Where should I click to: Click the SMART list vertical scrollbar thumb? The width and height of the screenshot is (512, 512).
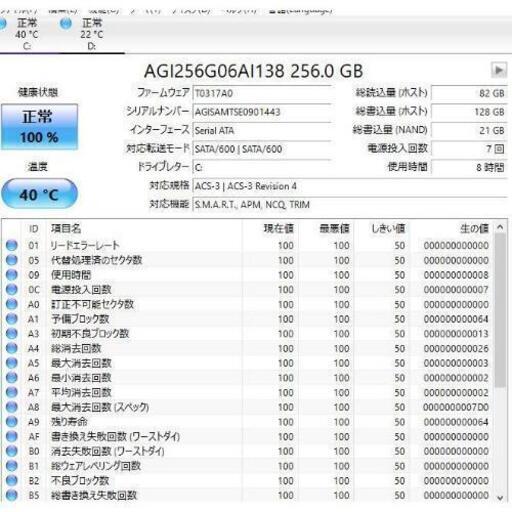(500, 310)
